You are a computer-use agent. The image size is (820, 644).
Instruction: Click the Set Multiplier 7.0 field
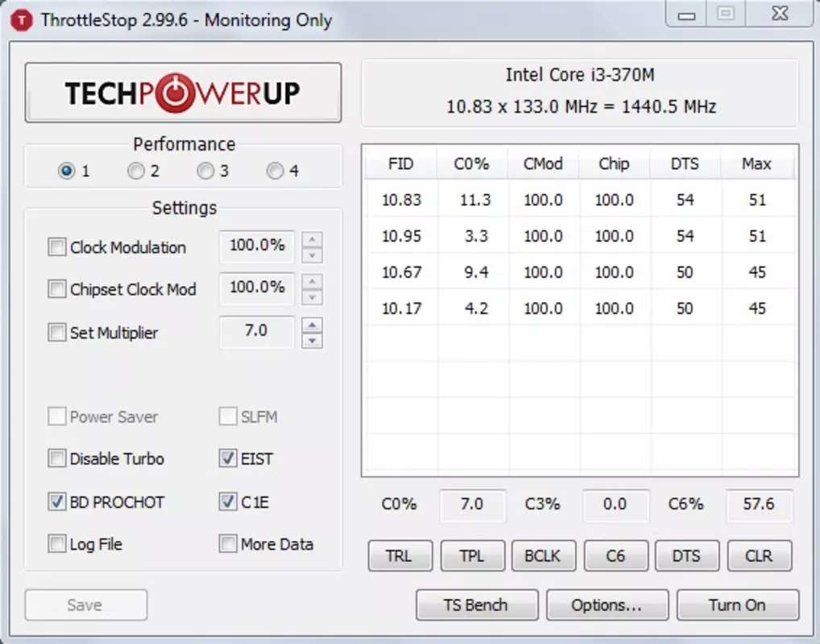tap(257, 332)
